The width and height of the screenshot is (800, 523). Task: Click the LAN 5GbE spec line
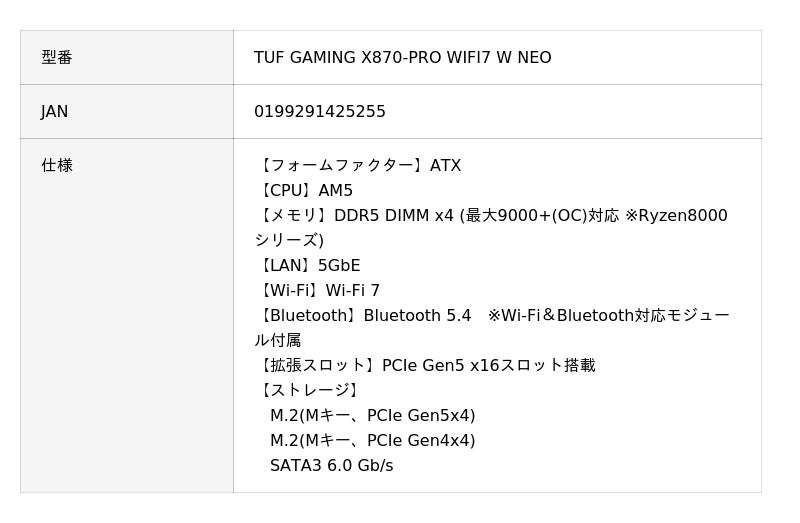pyautogui.click(x=308, y=266)
